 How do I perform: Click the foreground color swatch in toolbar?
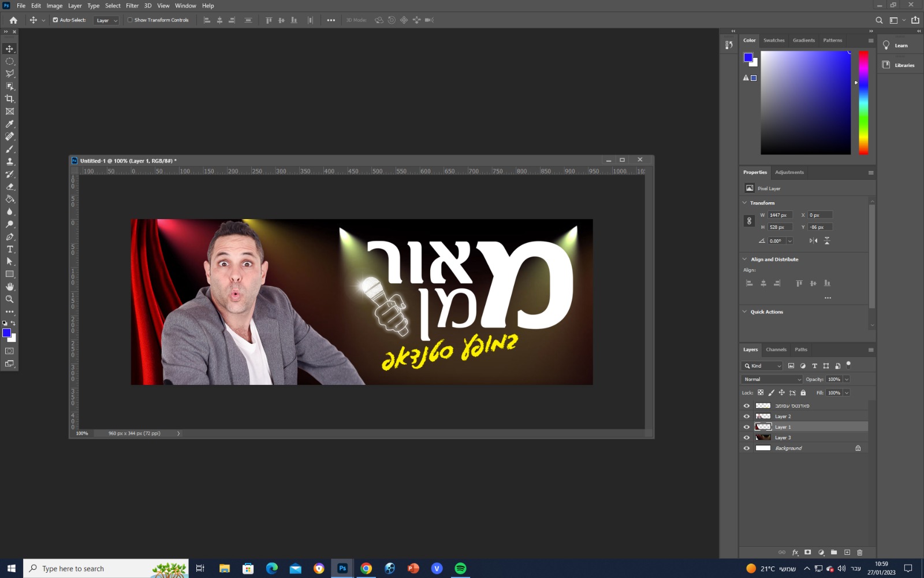pos(6,333)
